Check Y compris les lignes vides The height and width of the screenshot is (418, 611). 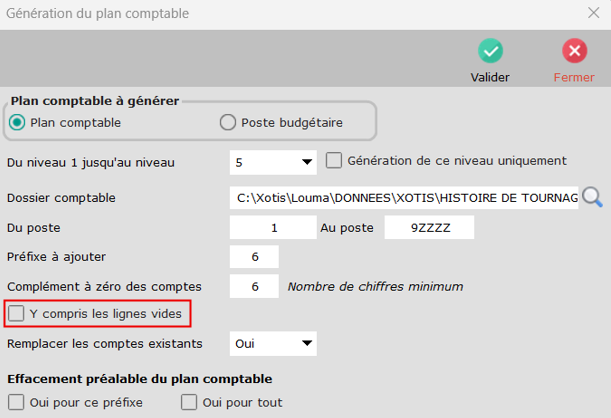pyautogui.click(x=17, y=314)
